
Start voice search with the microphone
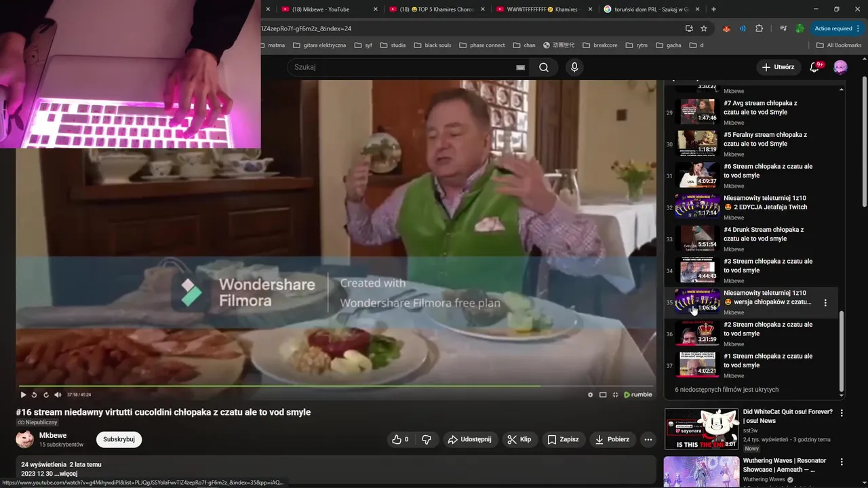click(x=574, y=67)
